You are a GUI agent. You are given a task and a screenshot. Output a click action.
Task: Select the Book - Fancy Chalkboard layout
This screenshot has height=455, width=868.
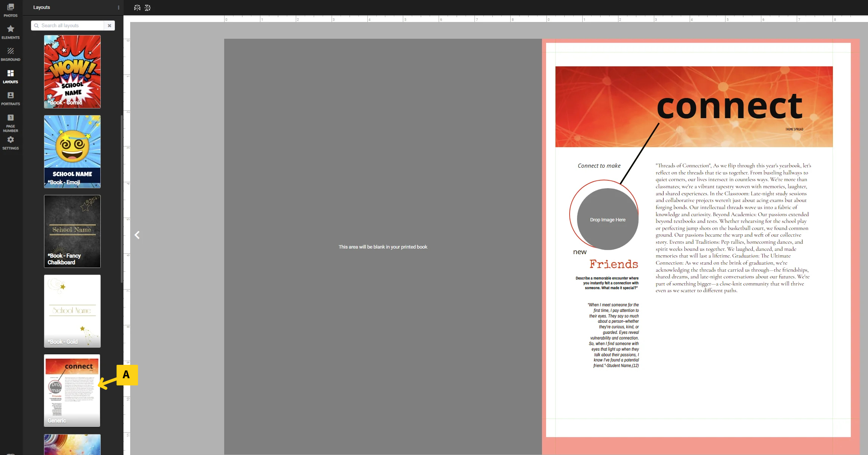tap(72, 231)
